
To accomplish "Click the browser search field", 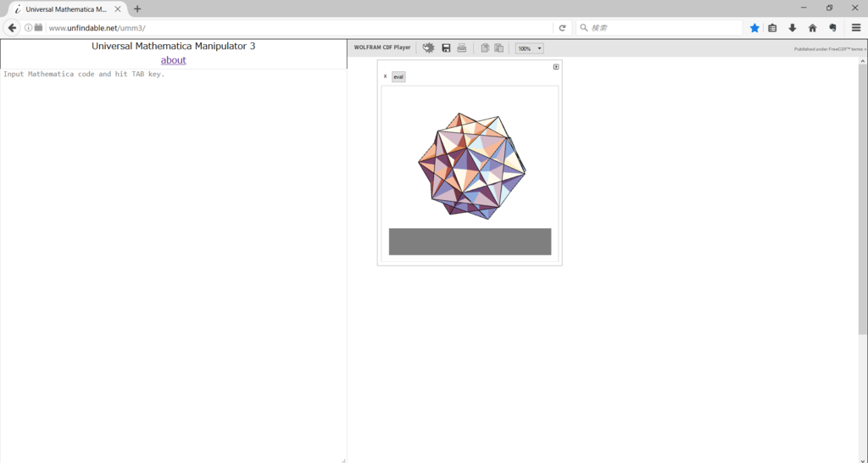I will coord(659,28).
